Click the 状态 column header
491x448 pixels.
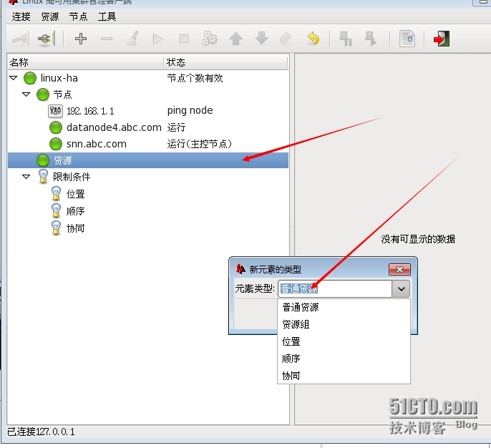click(226, 62)
